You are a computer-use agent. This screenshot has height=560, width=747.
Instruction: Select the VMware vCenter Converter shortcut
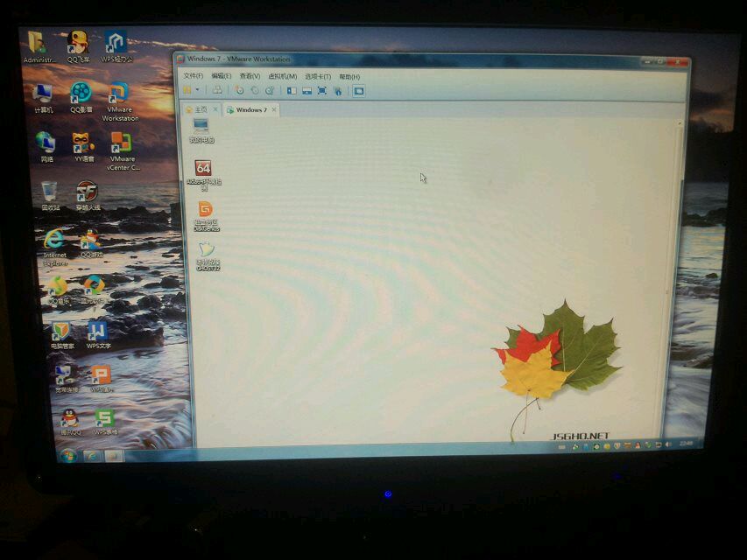(123, 151)
